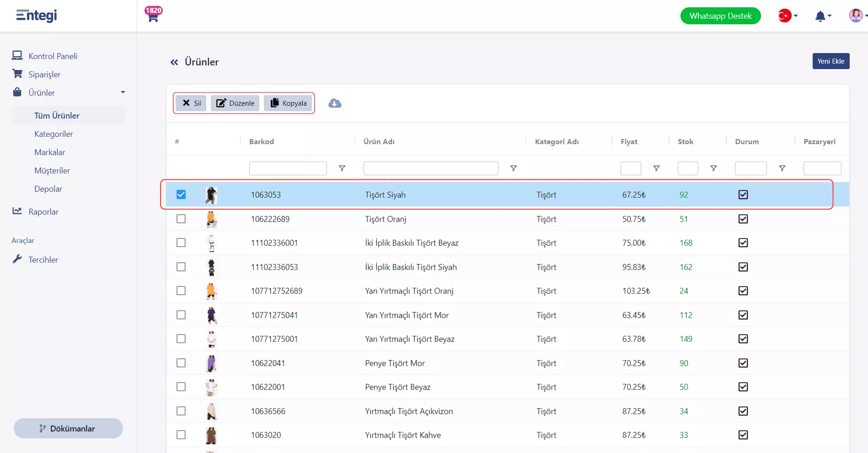
Task: Check the Tişört Oranj row checkbox
Action: 181,219
